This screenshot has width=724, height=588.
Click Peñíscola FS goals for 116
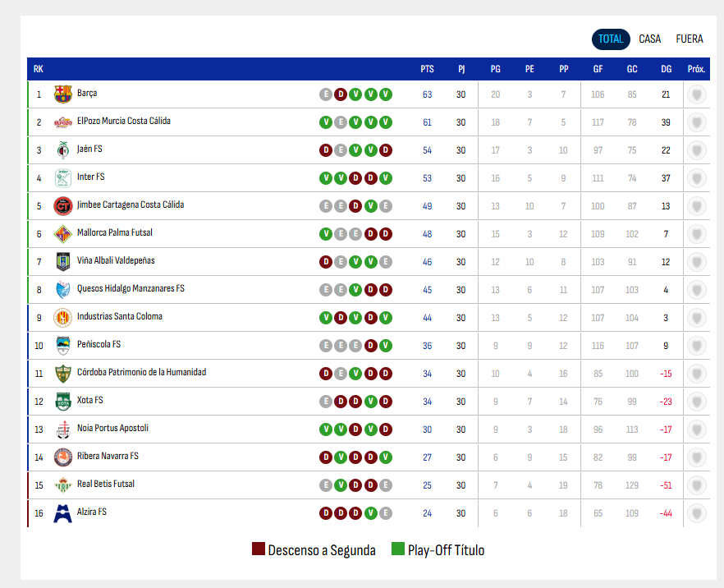598,346
